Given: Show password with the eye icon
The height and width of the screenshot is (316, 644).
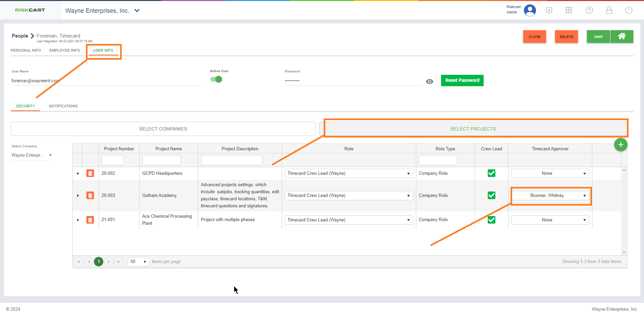Looking at the screenshot, I should [x=430, y=82].
